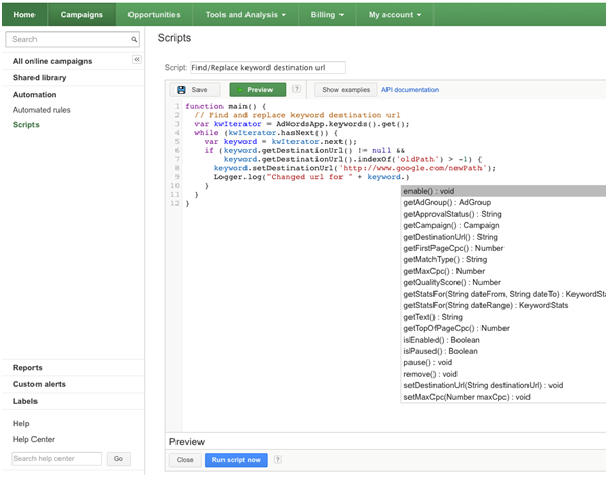Expand the Billing menu
This screenshot has width=606, height=486.
327,15
